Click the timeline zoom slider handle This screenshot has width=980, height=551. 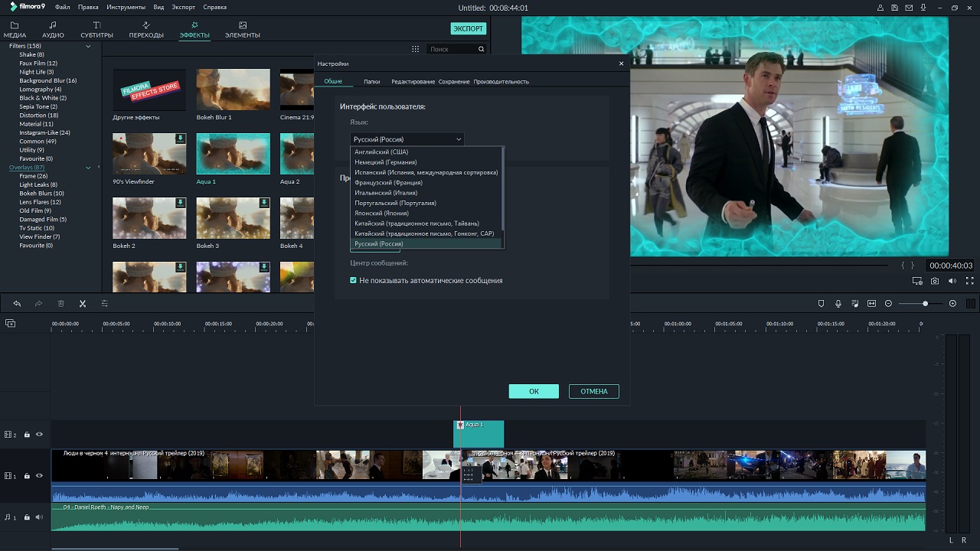(925, 304)
